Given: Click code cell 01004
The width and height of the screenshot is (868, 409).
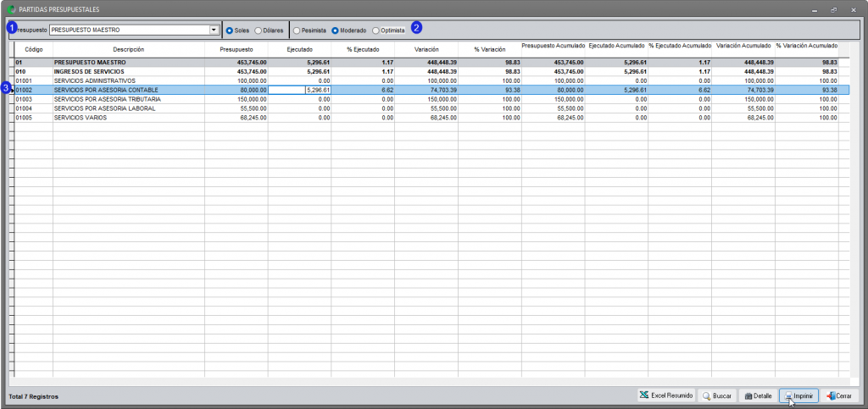Looking at the screenshot, I should tap(34, 108).
